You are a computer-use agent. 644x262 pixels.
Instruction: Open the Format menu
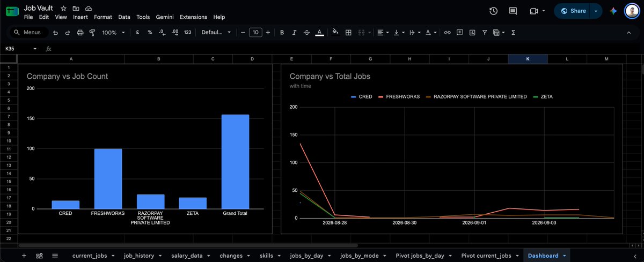(103, 17)
